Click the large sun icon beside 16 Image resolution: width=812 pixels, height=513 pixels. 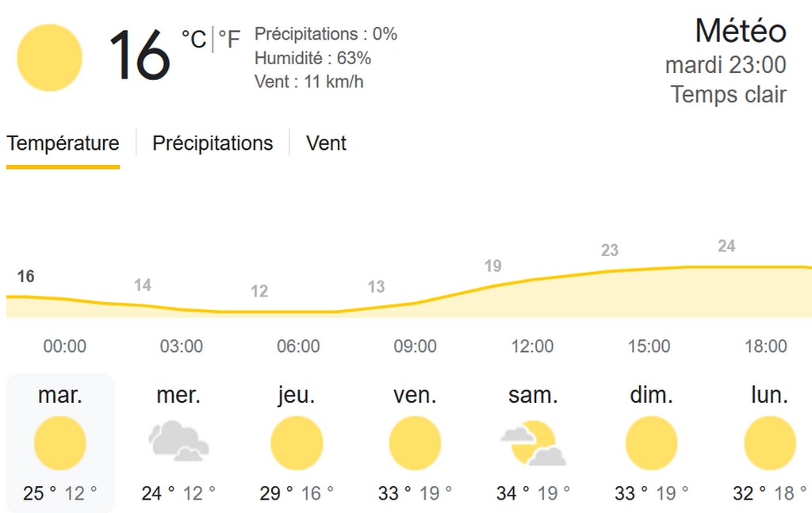pos(49,57)
